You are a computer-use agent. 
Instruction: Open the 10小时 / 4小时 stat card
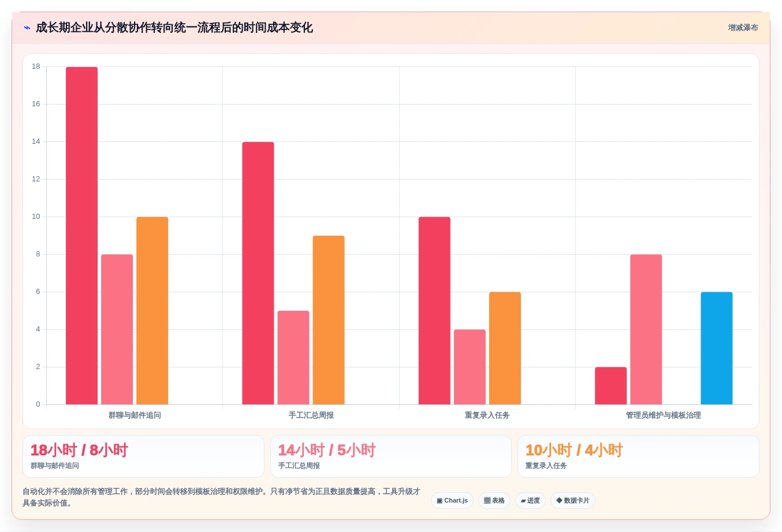coord(638,456)
